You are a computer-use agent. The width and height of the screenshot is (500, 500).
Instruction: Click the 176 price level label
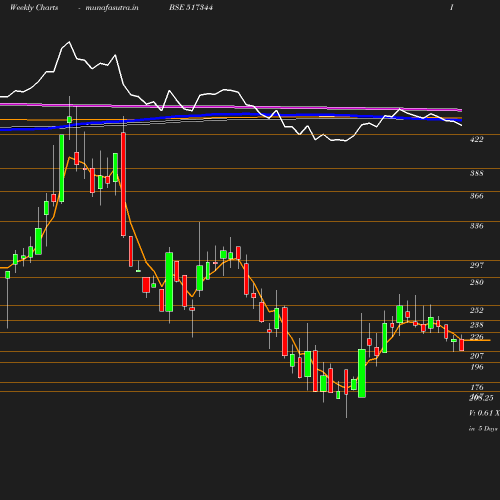click(x=476, y=387)
